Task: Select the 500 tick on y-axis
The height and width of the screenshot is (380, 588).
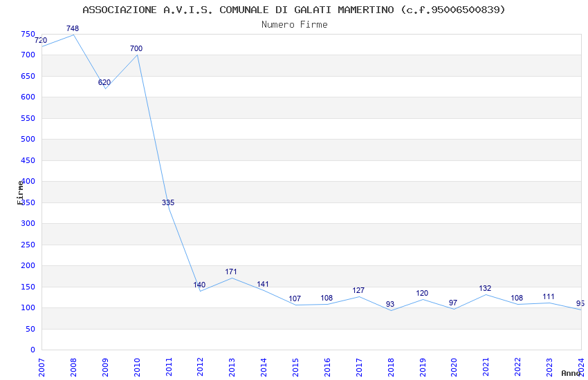Action: point(28,140)
